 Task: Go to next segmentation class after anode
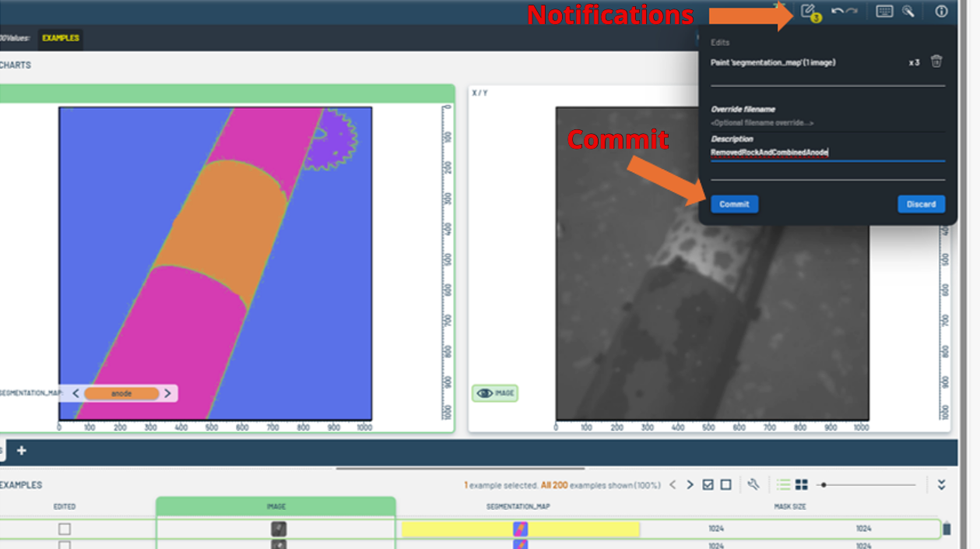(167, 393)
